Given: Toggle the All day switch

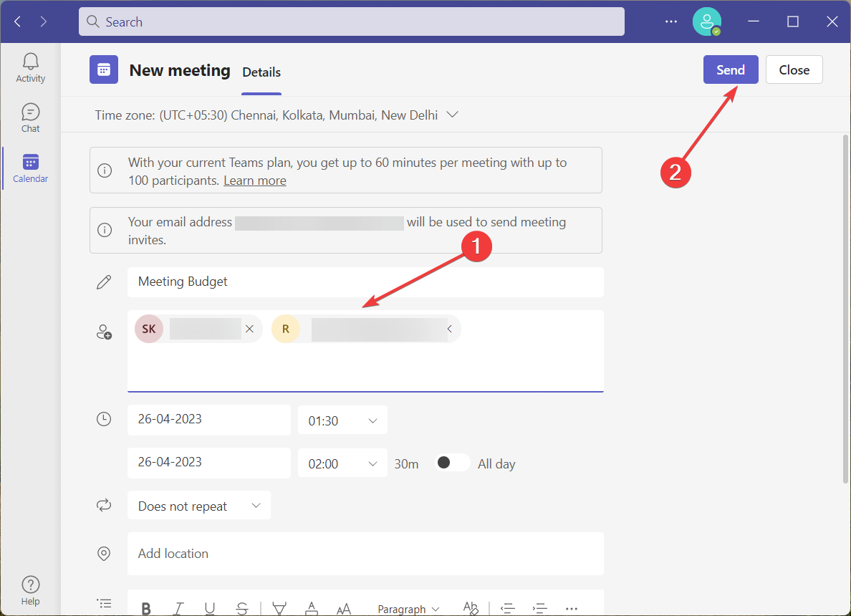Looking at the screenshot, I should pos(453,463).
